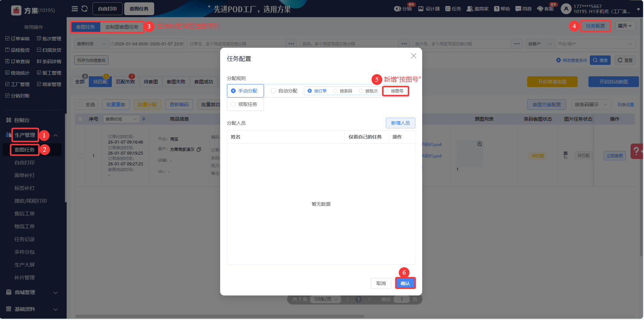Image resolution: width=644 pixels, height=320 pixels.
Task: Click the 开启自动套图 button
Action: coord(613,82)
